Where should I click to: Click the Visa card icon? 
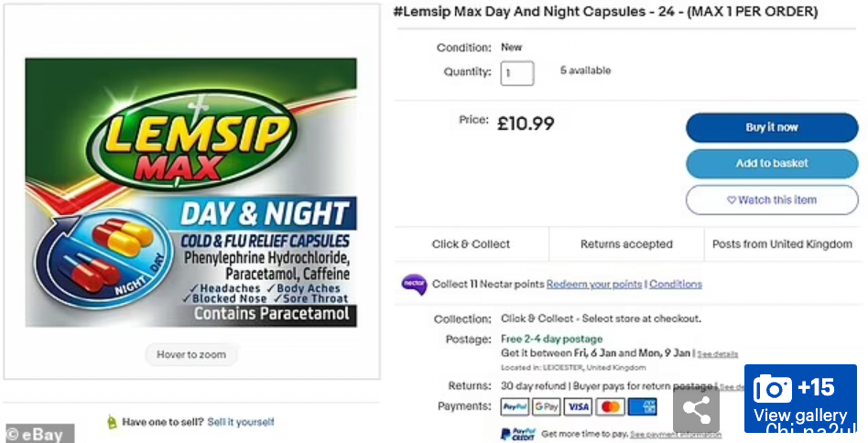point(578,406)
